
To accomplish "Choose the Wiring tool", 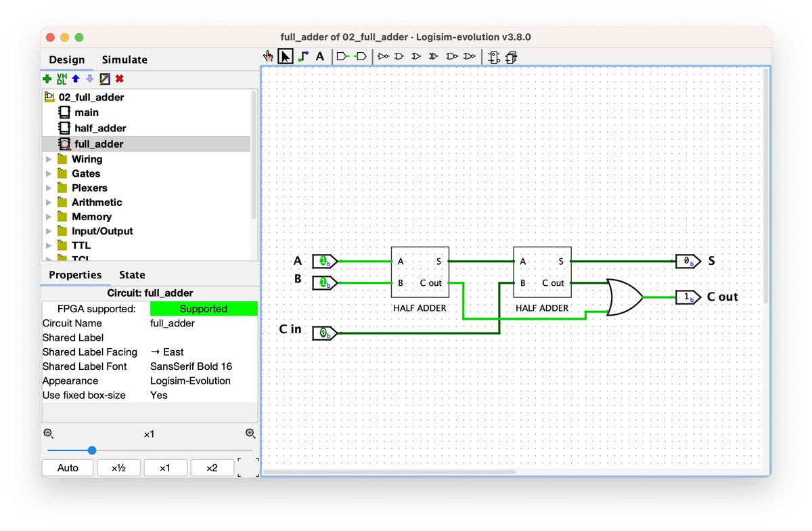I will (302, 56).
